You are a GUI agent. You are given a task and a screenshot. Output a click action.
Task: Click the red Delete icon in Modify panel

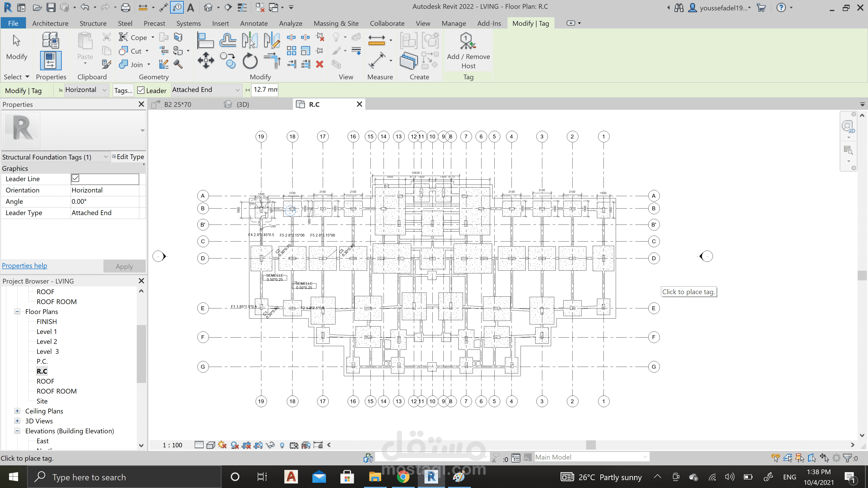coord(319,64)
